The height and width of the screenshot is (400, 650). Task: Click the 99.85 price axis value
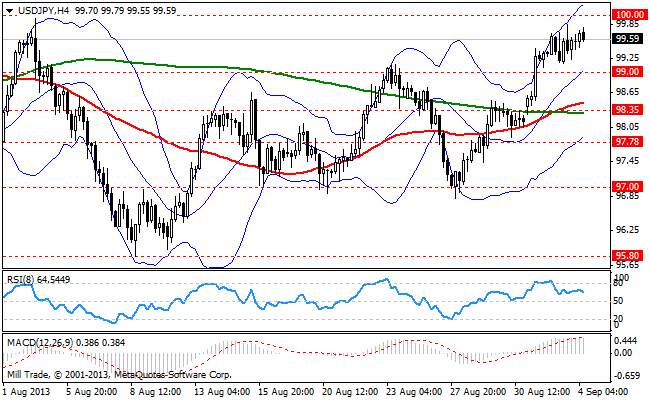click(x=627, y=24)
